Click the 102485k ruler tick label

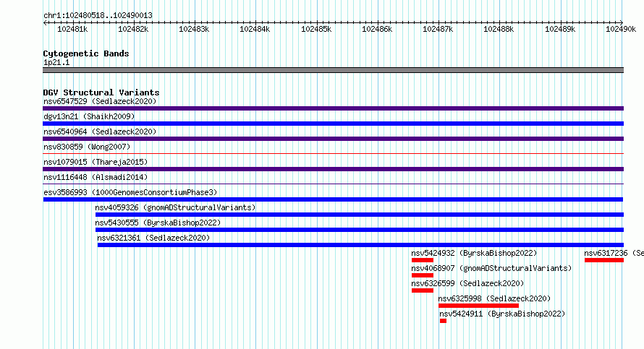316,29
